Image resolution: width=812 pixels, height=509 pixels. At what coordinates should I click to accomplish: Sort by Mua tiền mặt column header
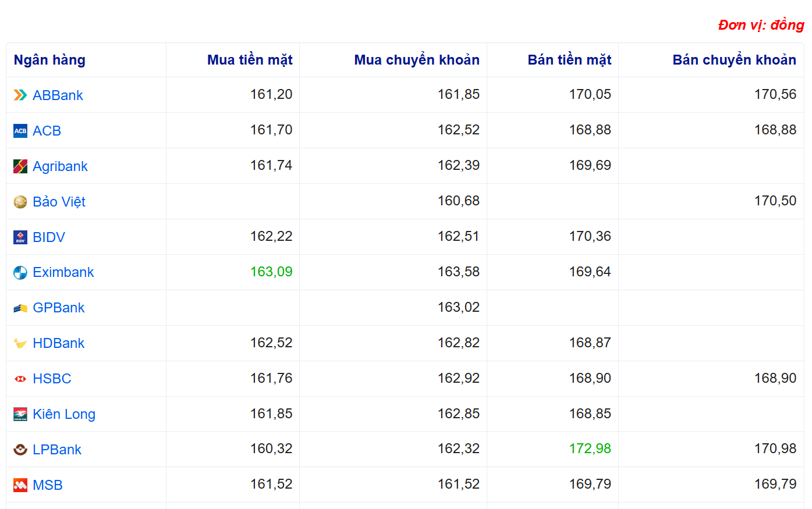(x=250, y=60)
